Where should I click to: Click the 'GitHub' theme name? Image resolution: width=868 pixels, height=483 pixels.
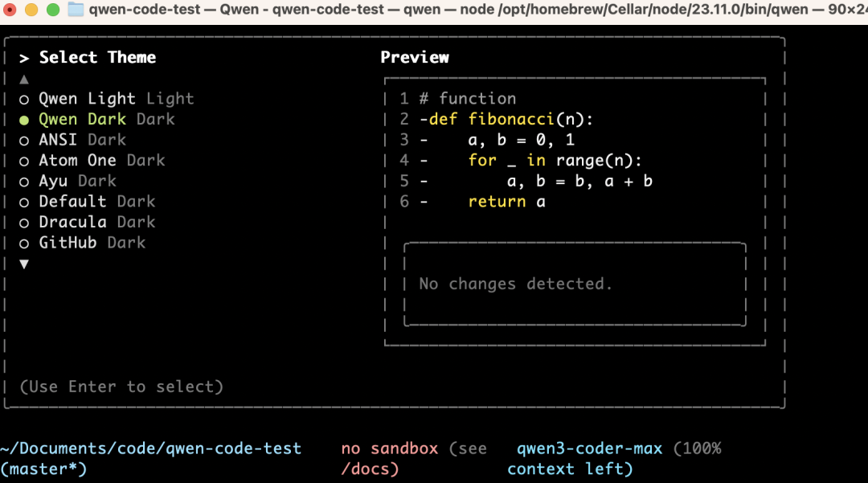pyautogui.click(x=68, y=243)
